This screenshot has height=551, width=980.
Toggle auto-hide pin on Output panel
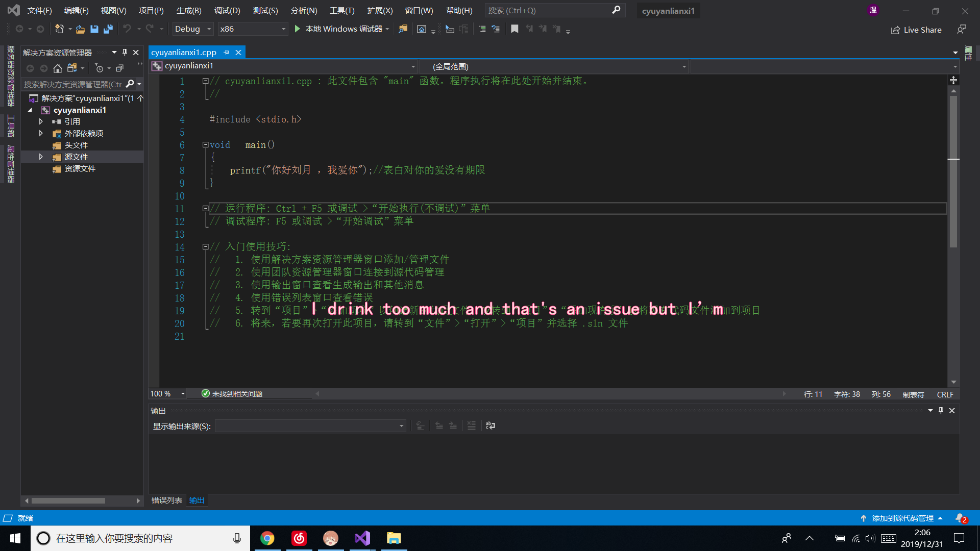pyautogui.click(x=941, y=410)
